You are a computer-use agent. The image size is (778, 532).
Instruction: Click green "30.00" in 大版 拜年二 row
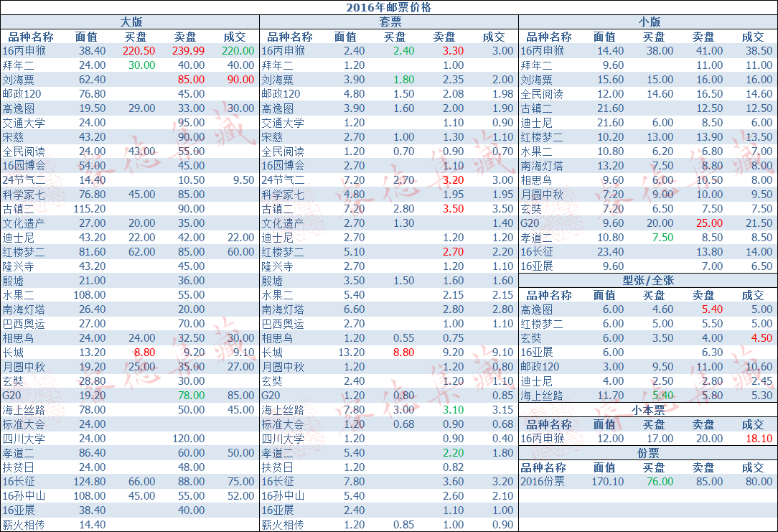point(142,65)
